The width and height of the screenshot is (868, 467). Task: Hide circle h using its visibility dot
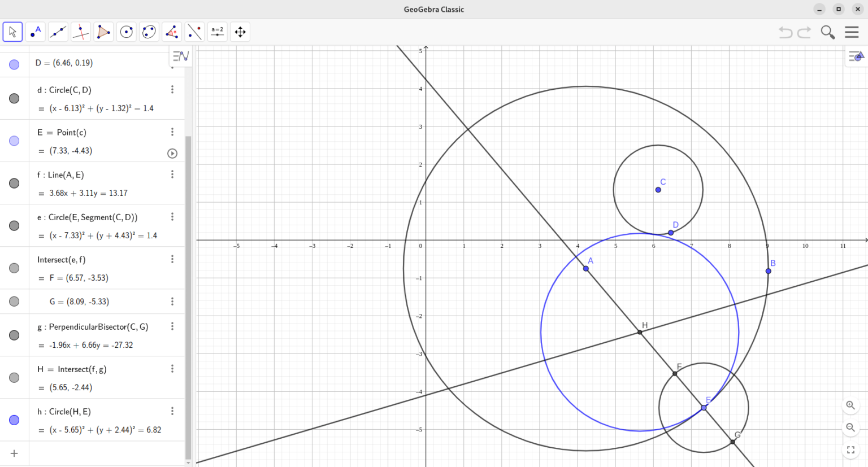click(14, 420)
